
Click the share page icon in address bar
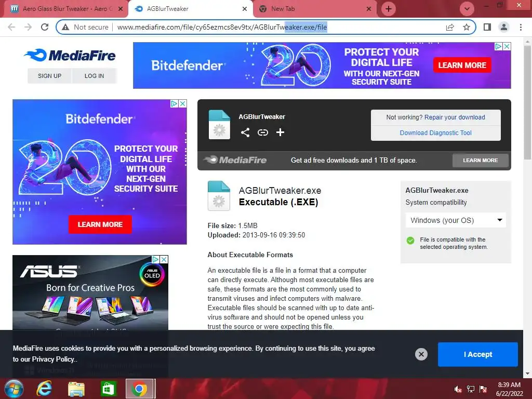coord(450,27)
